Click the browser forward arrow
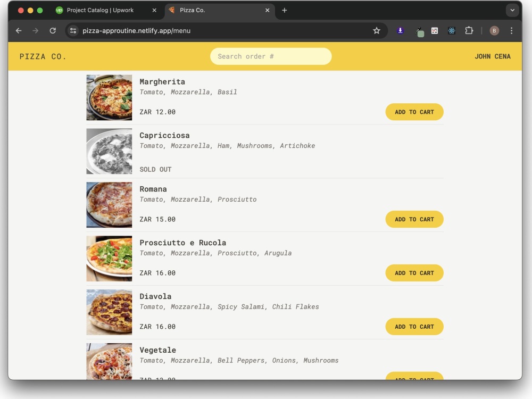Image resolution: width=532 pixels, height=399 pixels. [x=35, y=31]
